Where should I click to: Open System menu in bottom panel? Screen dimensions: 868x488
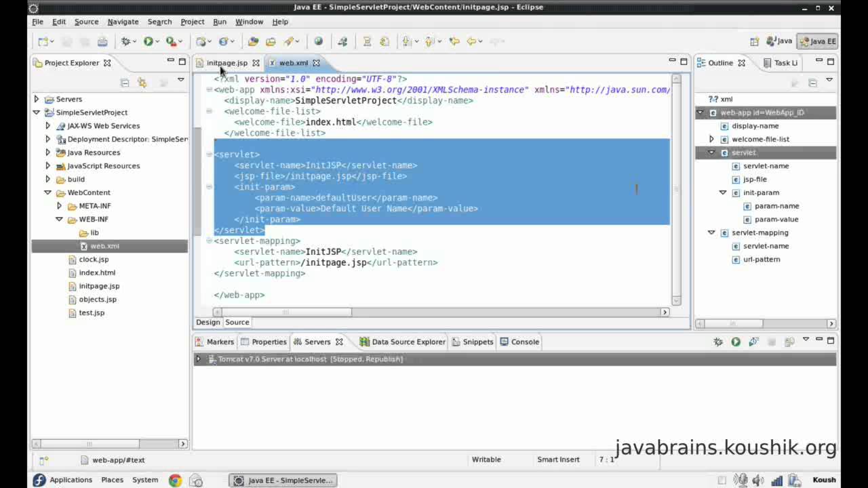[145, 480]
